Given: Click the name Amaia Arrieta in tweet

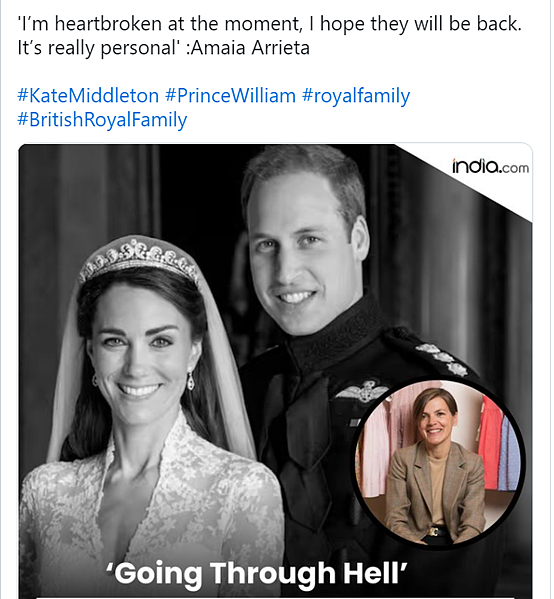Looking at the screenshot, I should click(251, 48).
